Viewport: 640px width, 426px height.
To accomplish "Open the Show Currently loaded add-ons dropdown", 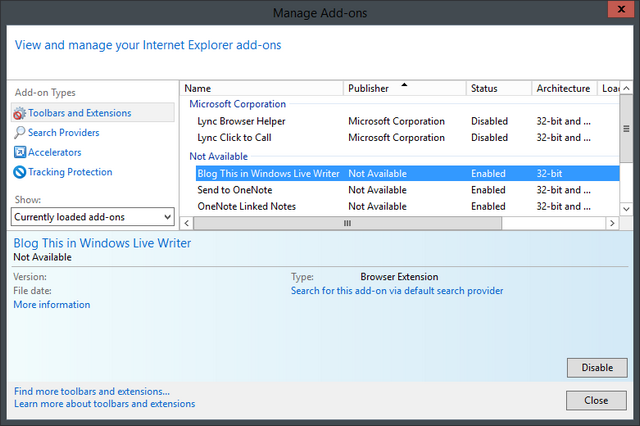I will [93, 217].
